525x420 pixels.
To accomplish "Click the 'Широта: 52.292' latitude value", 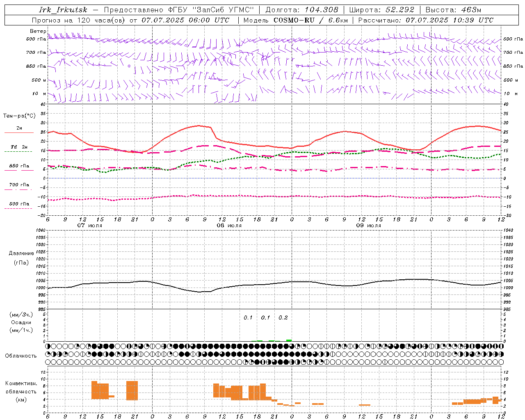I will (x=382, y=10).
